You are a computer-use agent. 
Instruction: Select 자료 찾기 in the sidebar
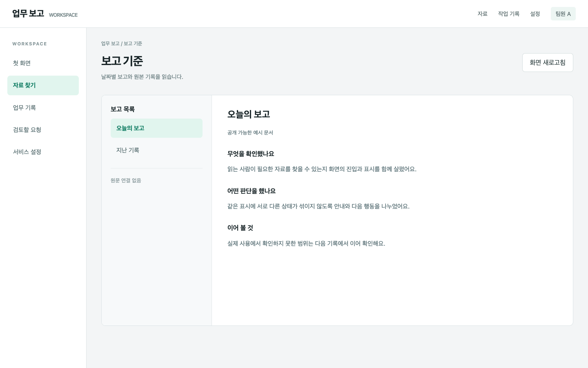point(43,85)
